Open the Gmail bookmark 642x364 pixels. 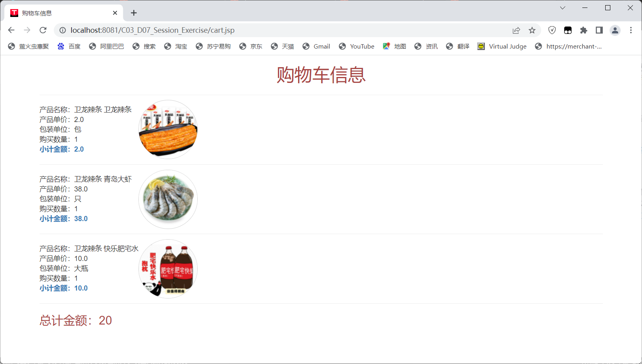coord(316,46)
